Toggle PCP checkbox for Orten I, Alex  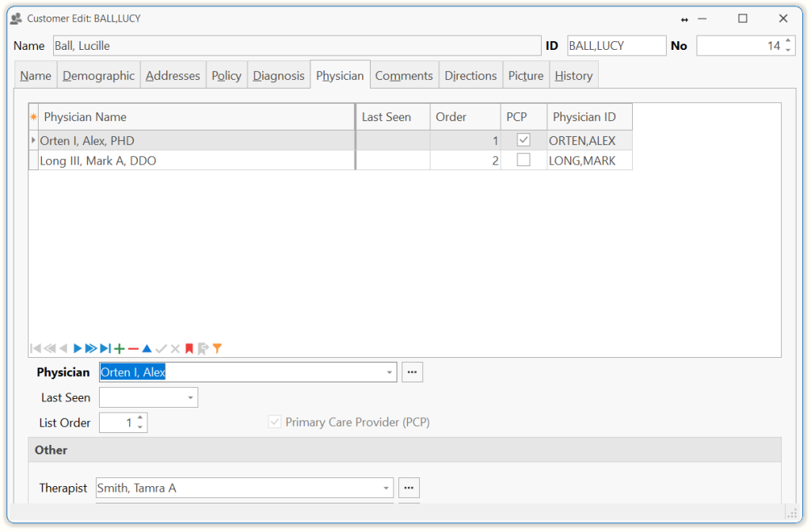524,140
